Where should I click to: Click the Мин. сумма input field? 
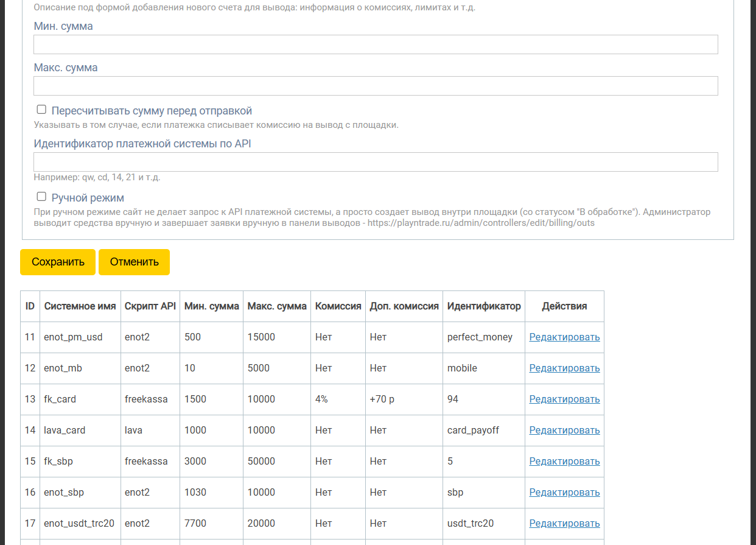(x=376, y=44)
